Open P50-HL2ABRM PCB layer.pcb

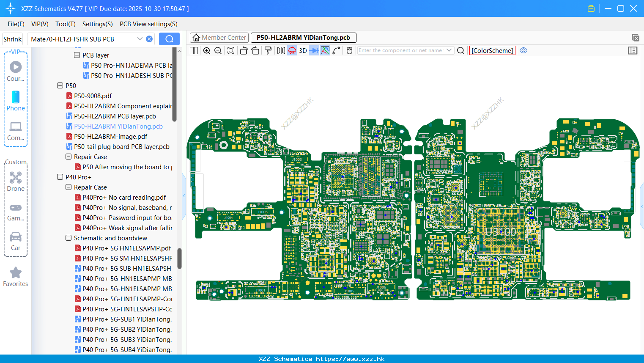pyautogui.click(x=115, y=116)
